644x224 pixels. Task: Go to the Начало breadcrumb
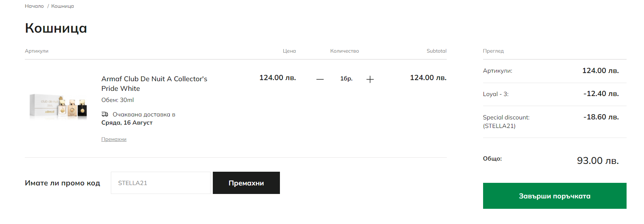pos(34,6)
